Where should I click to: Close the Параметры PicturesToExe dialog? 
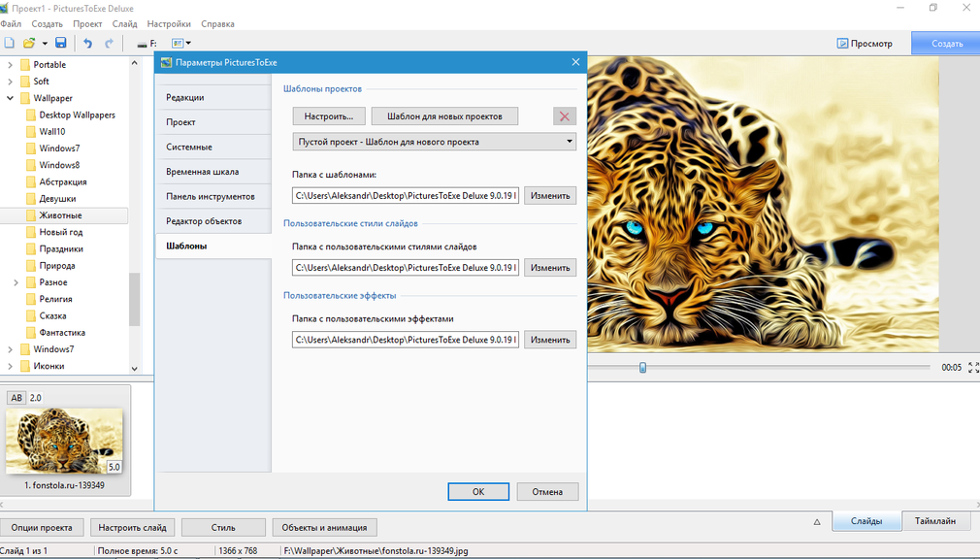[575, 62]
